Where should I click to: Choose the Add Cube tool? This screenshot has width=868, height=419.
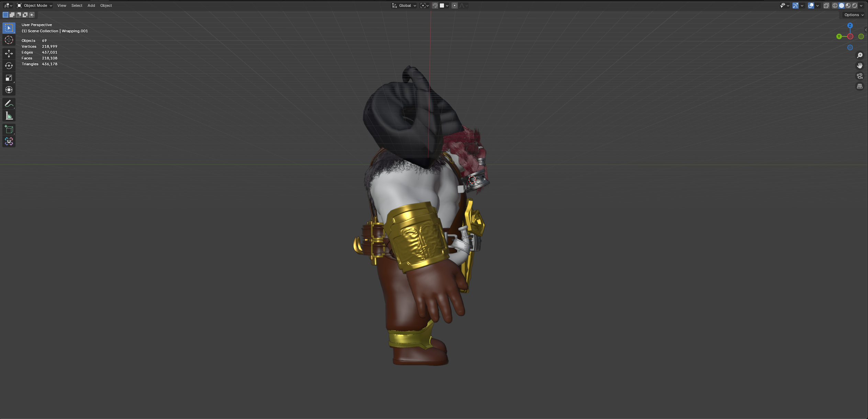[9, 129]
